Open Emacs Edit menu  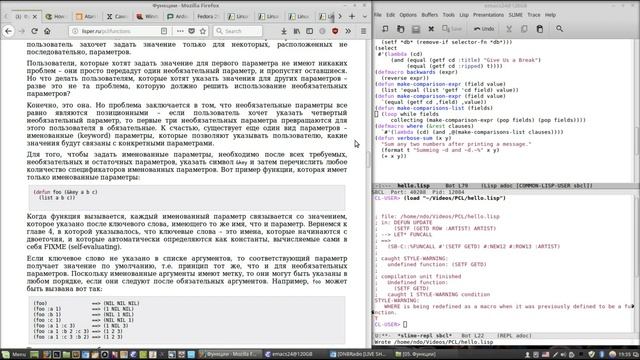[x=391, y=15]
